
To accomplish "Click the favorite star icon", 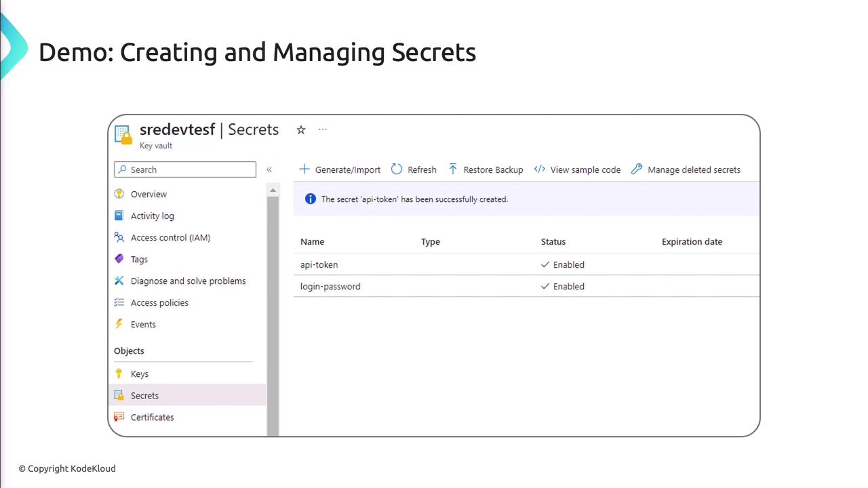I will click(x=301, y=129).
